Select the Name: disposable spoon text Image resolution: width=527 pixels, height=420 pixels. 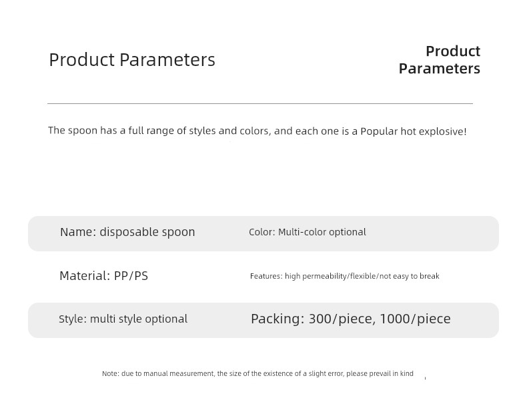127,232
